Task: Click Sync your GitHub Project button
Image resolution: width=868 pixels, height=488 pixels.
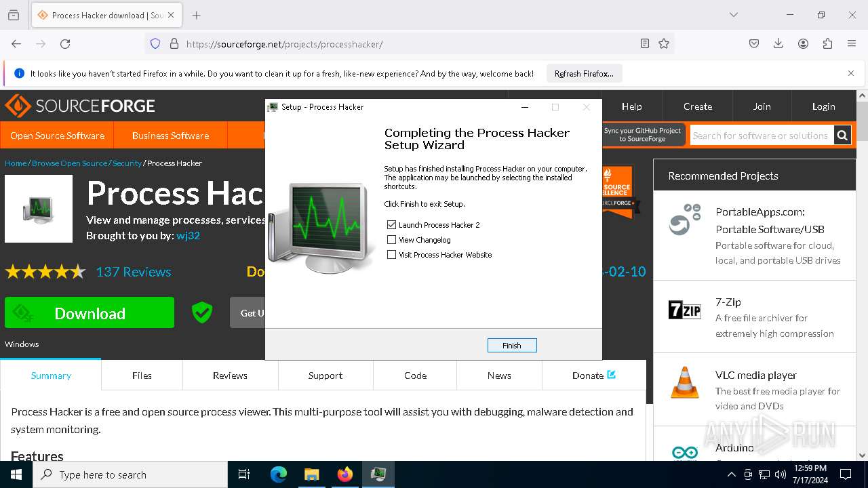Action: tap(642, 134)
